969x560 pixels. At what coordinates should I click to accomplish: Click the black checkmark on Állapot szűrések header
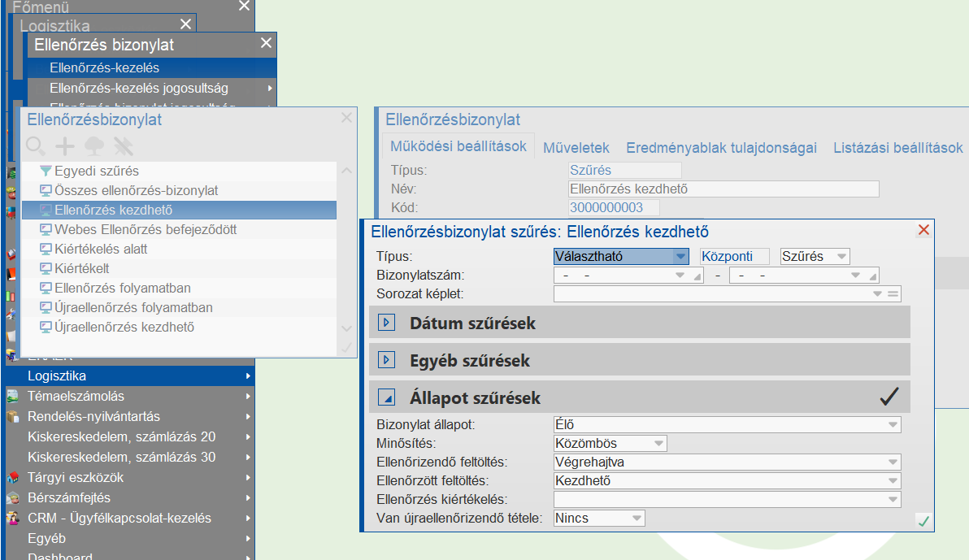coord(889,396)
